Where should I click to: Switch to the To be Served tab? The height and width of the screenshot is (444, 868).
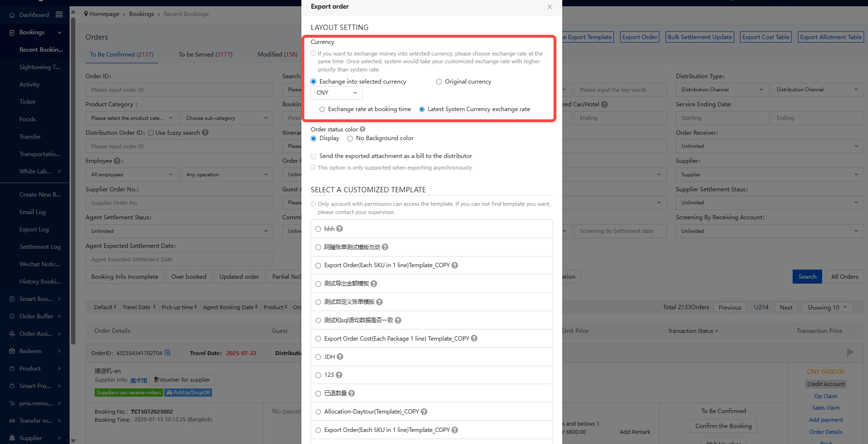point(205,55)
